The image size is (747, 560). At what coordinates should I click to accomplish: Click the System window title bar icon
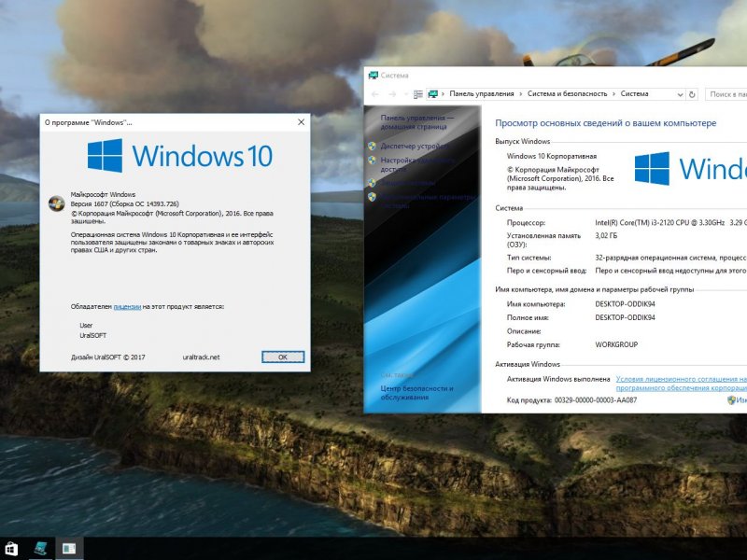coord(373,76)
